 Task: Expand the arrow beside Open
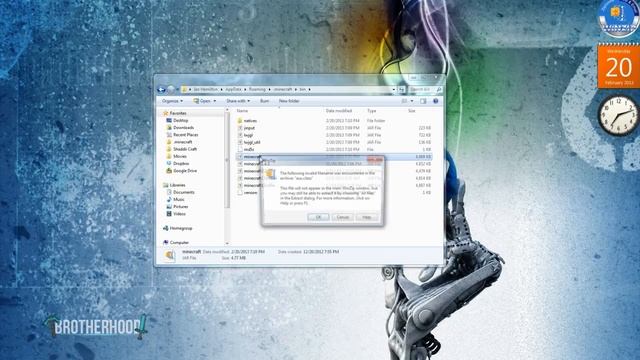click(x=215, y=101)
